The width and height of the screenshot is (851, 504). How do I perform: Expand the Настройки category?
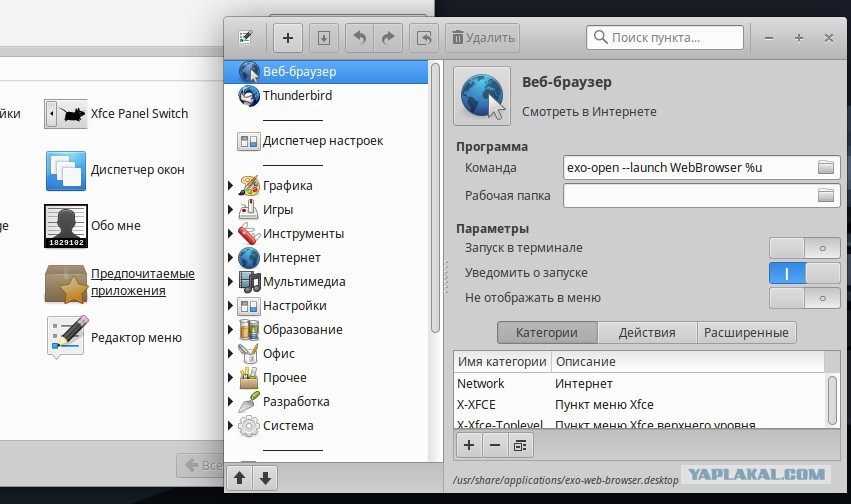(230, 305)
